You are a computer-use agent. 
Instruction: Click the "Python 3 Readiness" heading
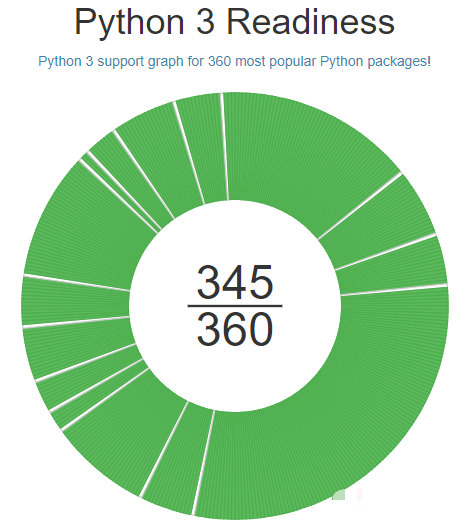pyautogui.click(x=234, y=21)
